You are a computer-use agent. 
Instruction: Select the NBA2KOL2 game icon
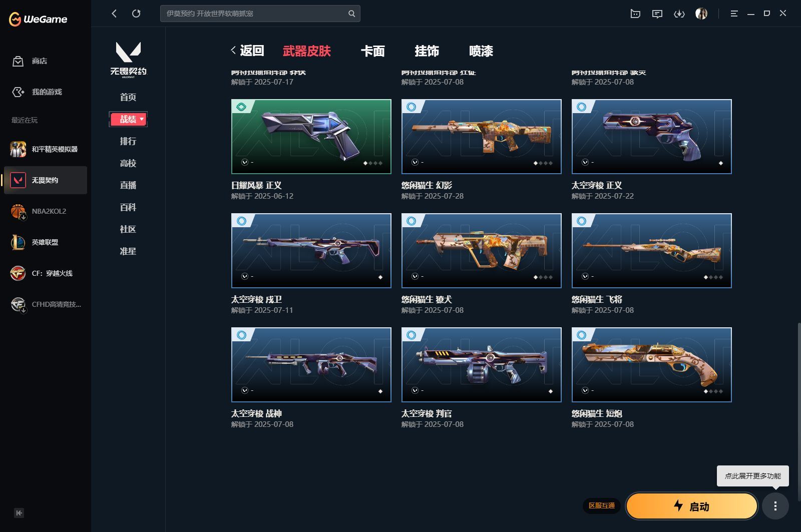click(x=18, y=211)
